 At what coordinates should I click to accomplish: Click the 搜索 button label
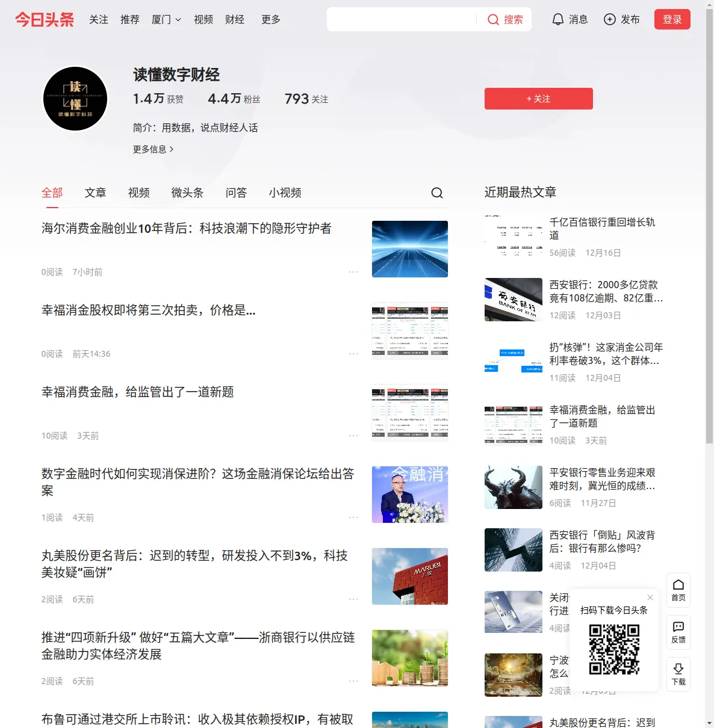click(x=514, y=20)
